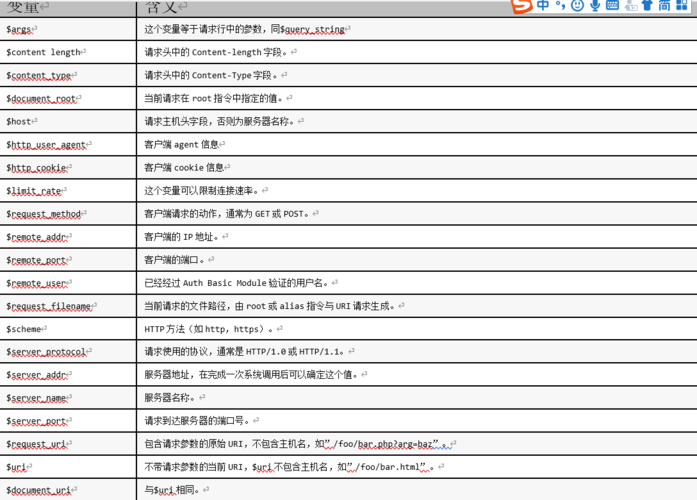Click the $request_method cell
The width and height of the screenshot is (697, 500).
point(68,214)
